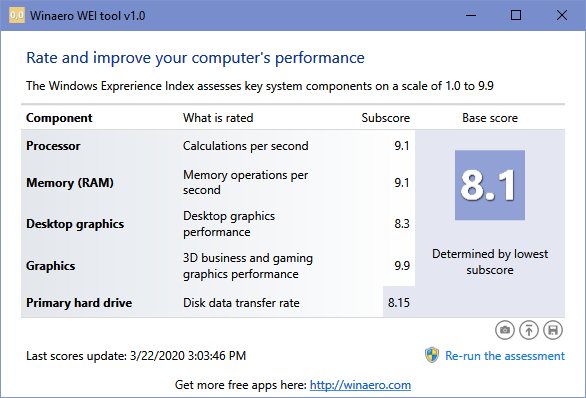Minimize the Winaero WEI tool window
586x398 pixels.
coord(471,15)
